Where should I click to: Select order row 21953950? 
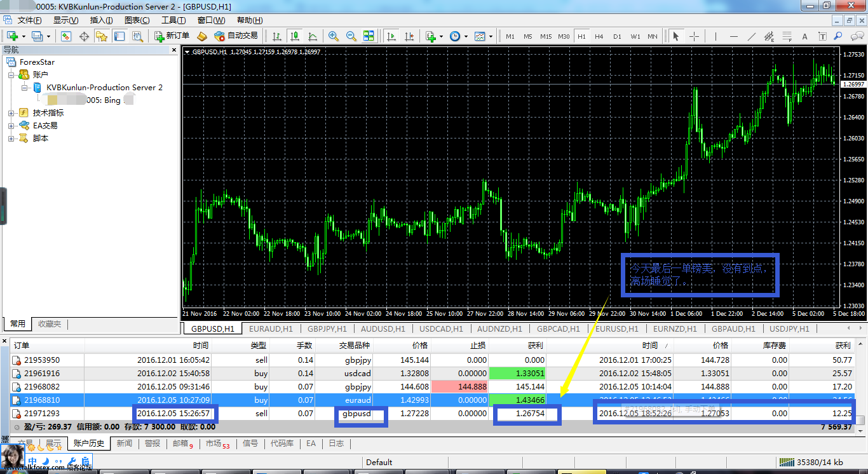pos(433,360)
